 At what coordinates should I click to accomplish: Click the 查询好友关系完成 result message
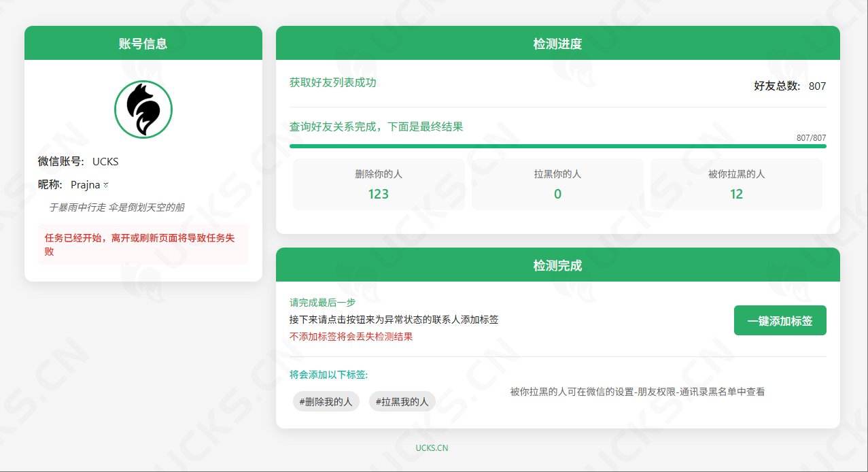pyautogui.click(x=377, y=127)
